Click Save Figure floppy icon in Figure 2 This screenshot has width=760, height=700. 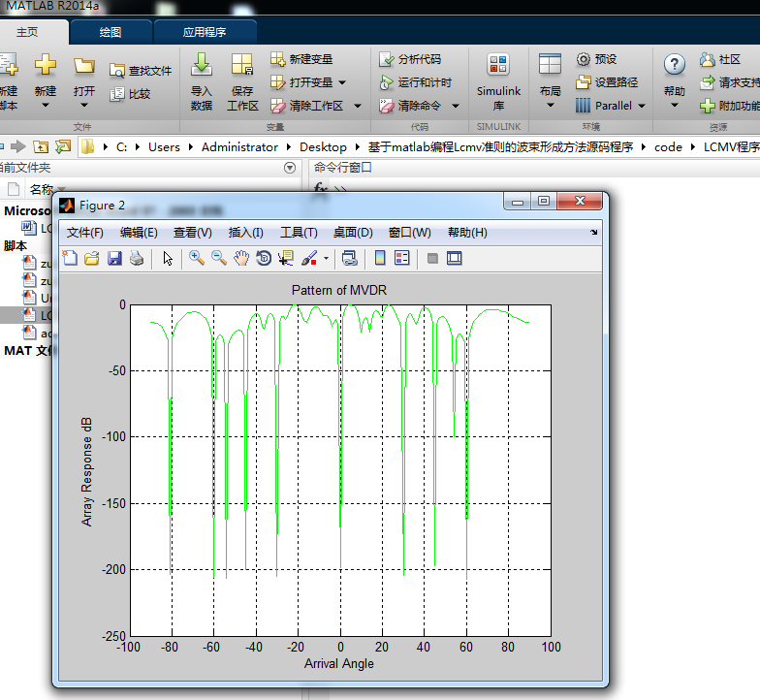tap(114, 258)
